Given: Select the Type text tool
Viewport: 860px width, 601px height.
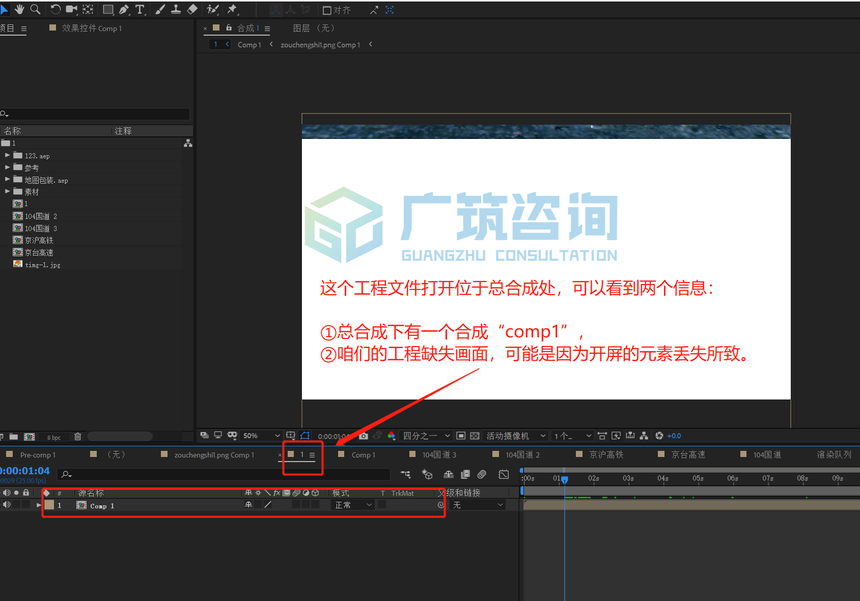Looking at the screenshot, I should (x=140, y=9).
